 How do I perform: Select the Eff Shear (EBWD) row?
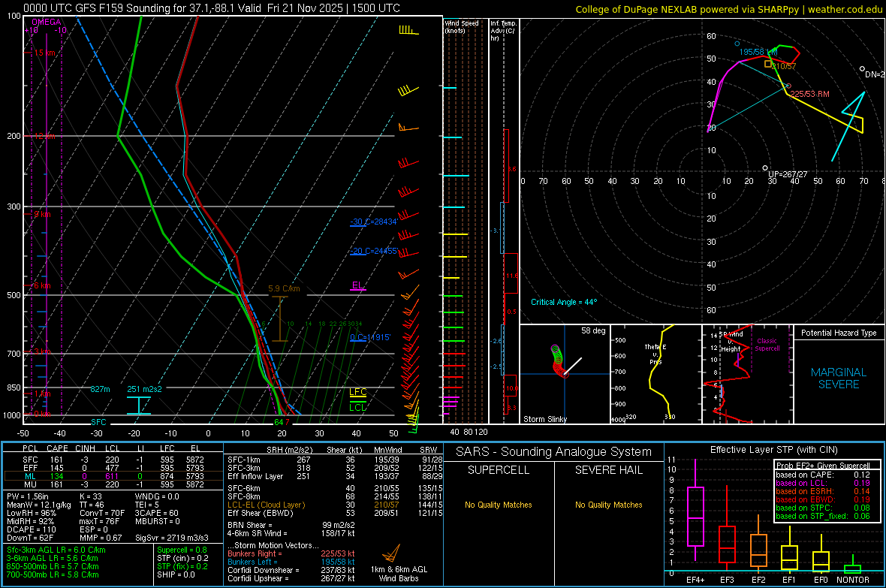point(335,514)
